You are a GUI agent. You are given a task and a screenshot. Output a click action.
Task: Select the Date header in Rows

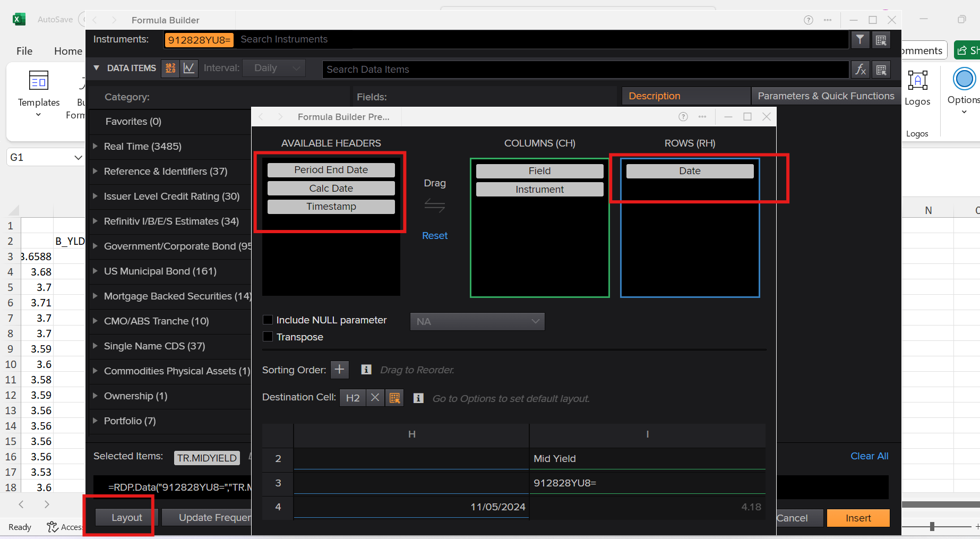pos(690,171)
